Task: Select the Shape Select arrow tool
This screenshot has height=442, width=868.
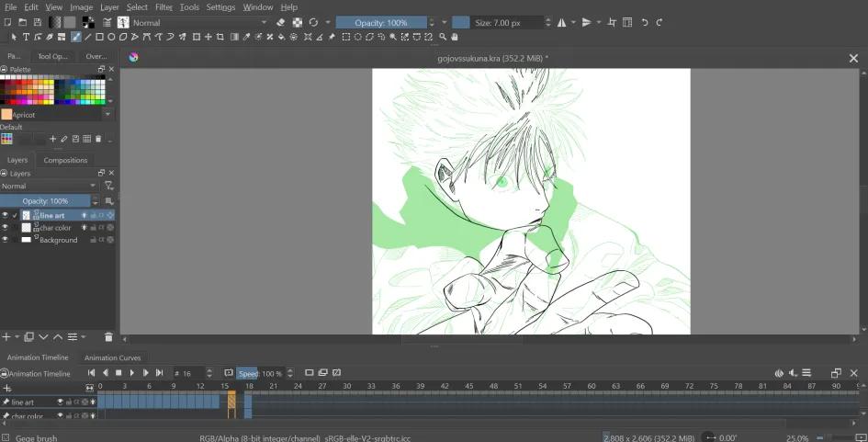Action: pyautogui.click(x=14, y=37)
